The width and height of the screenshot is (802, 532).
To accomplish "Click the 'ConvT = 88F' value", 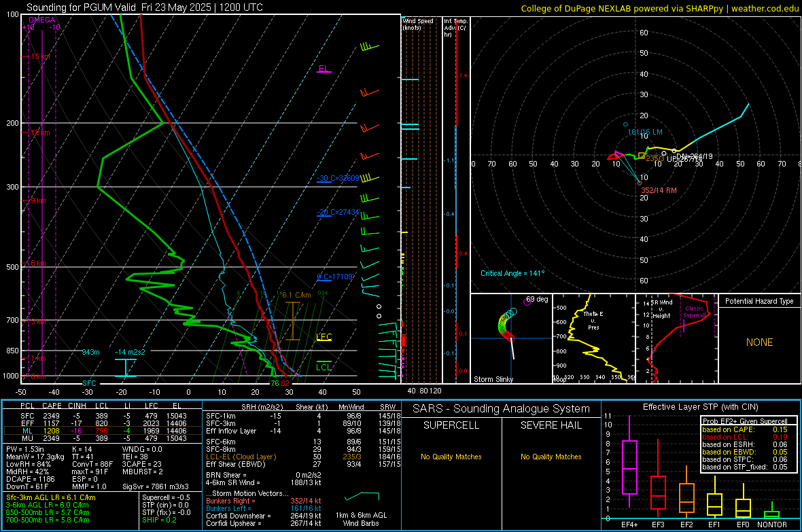I will (x=92, y=465).
